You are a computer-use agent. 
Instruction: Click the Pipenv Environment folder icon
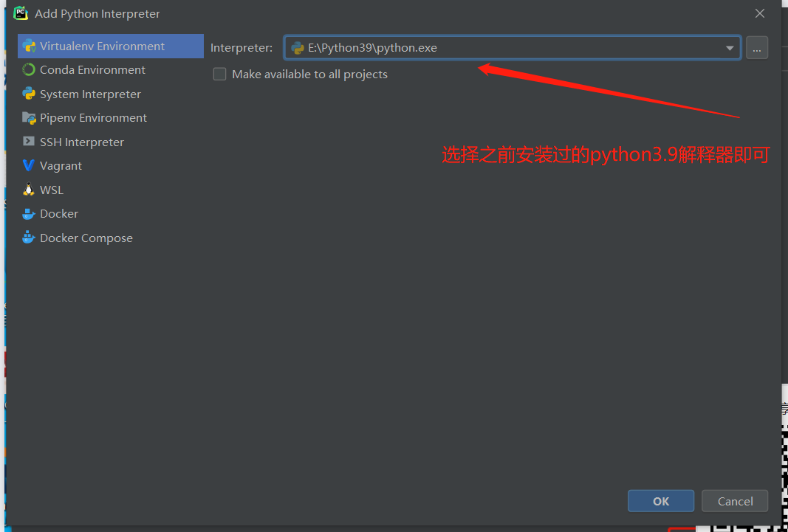coord(29,118)
